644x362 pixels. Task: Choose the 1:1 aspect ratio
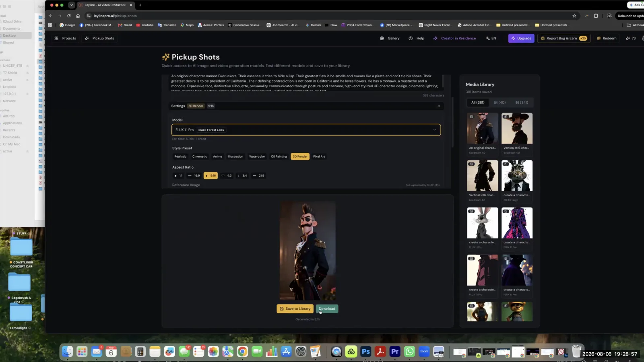178,176
